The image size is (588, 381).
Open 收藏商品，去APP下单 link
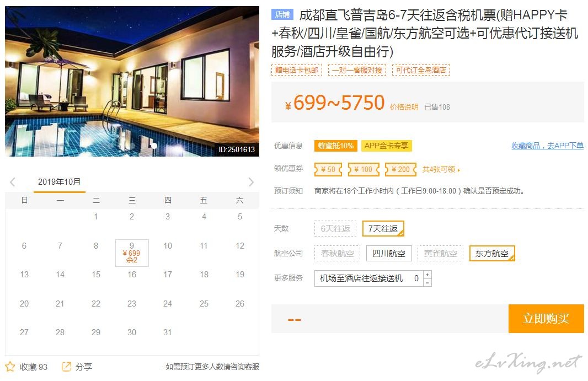(x=548, y=146)
